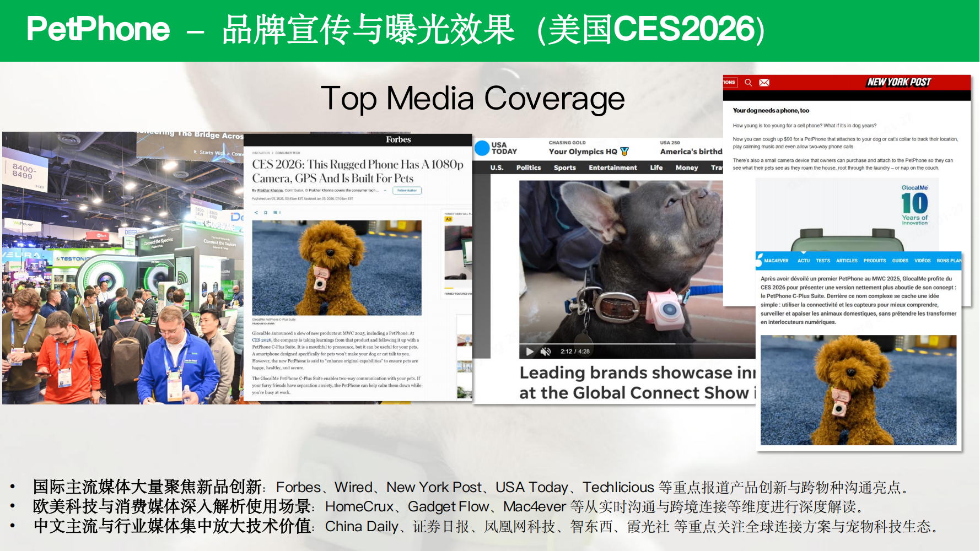Select the Politics tab in USA Today
This screenshot has width=980, height=551.
[529, 168]
